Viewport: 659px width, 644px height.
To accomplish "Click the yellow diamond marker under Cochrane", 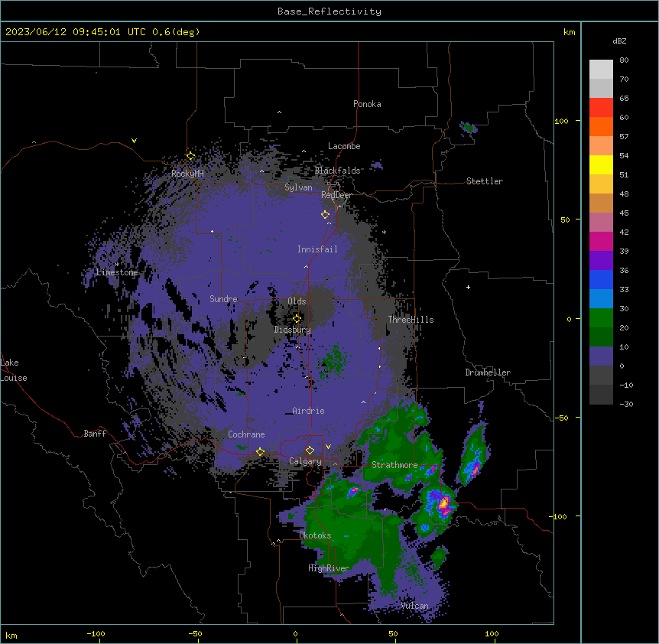I will [x=260, y=451].
